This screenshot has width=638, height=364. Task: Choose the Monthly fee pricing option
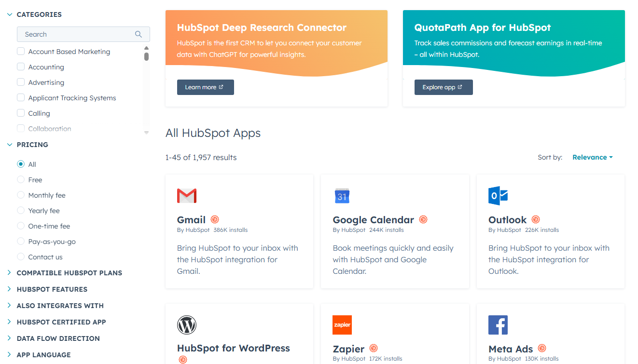[x=21, y=195]
